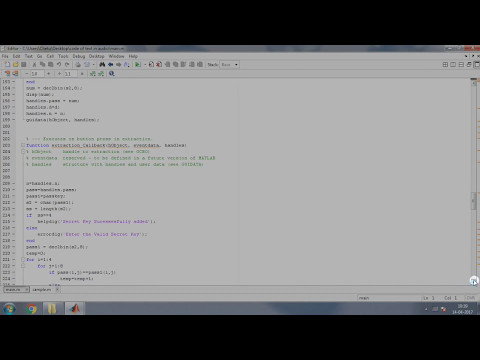480x360 pixels.
Task: Open Find with the binoculars icon
Action: click(x=102, y=64)
